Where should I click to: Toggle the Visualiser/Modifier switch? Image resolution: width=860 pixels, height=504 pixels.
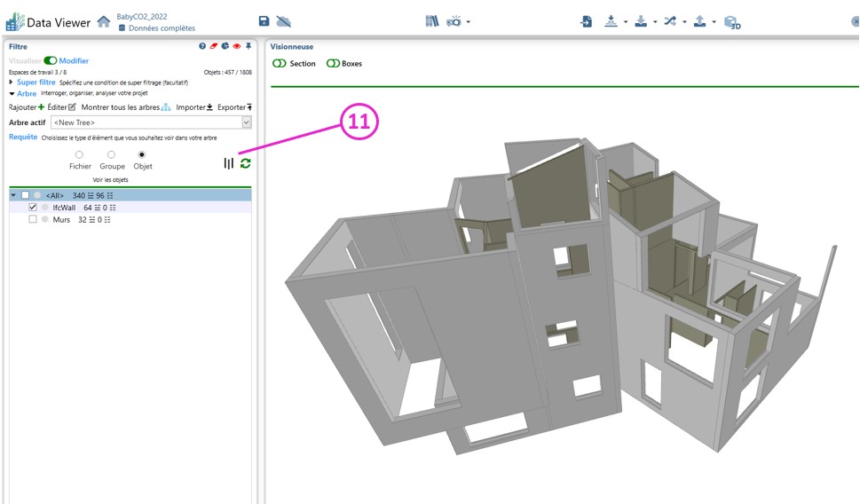[50, 61]
